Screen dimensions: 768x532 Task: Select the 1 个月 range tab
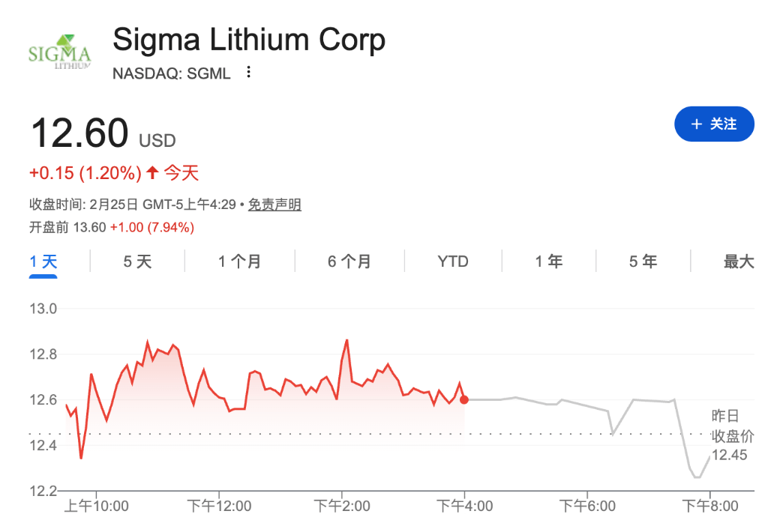239,262
